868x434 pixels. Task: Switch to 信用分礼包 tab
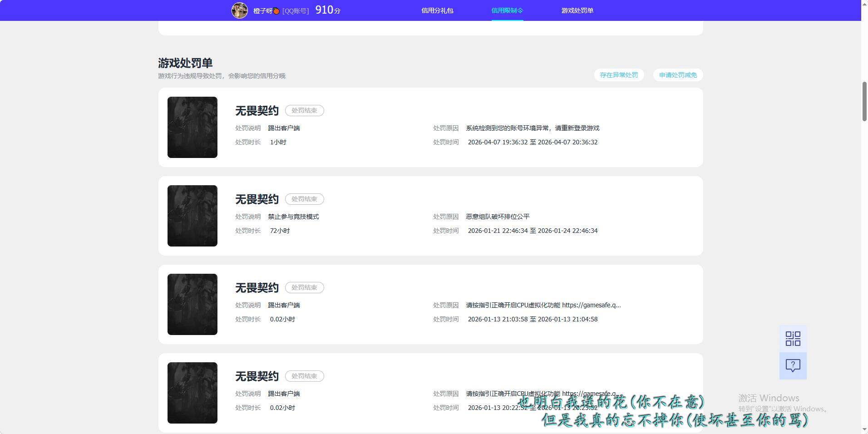click(x=437, y=10)
